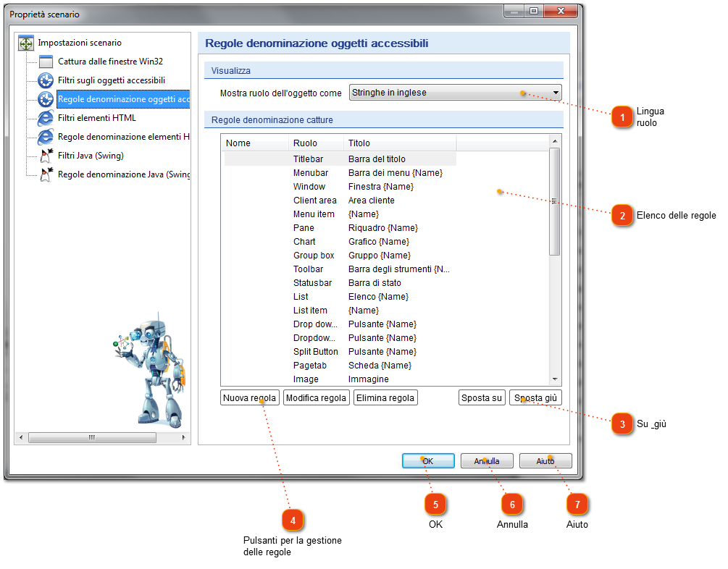Image resolution: width=728 pixels, height=569 pixels.
Task: Click the tree panel scroll left arrow
Action: point(20,437)
